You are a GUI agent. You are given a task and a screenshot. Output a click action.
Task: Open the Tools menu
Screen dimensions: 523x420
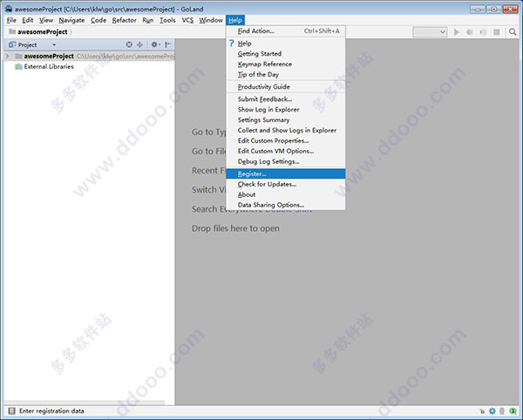pos(167,20)
